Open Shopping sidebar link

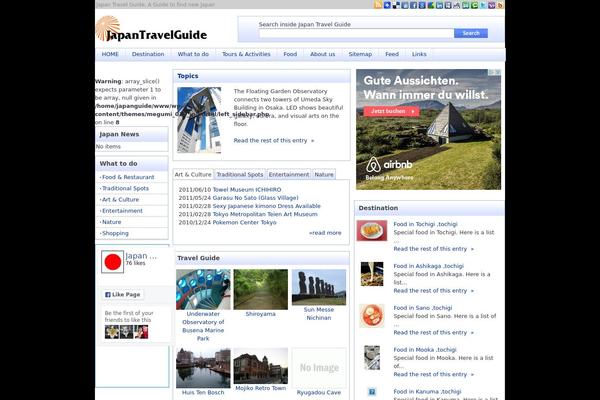coord(115,233)
